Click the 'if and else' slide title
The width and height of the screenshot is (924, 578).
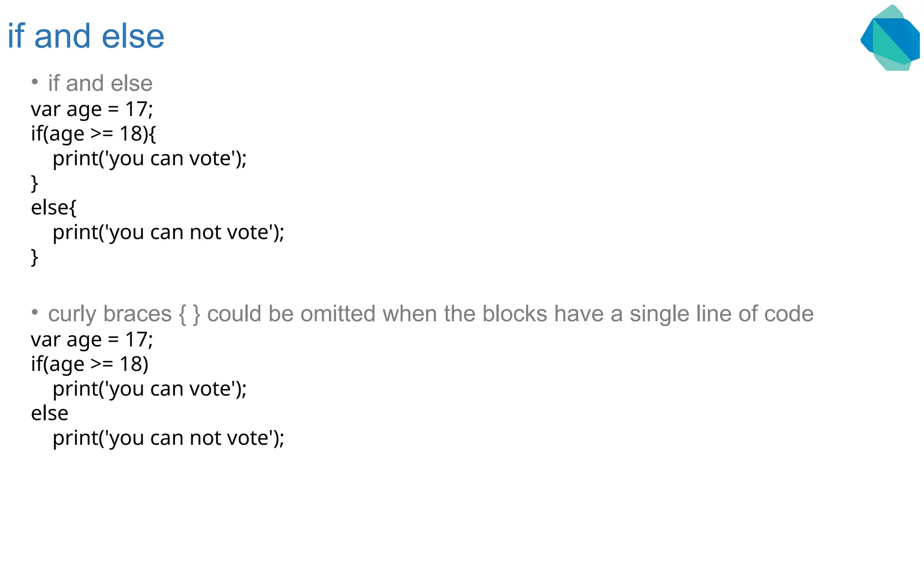pyautogui.click(x=86, y=36)
